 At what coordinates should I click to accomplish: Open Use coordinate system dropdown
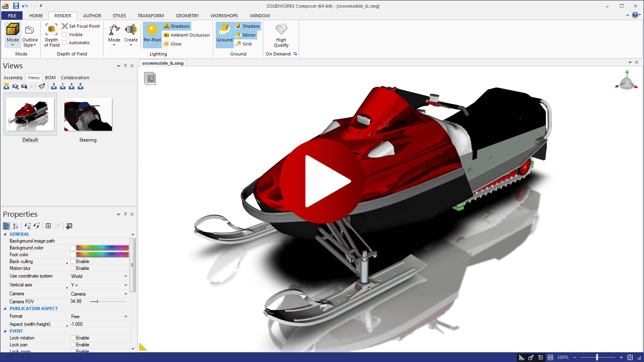pos(126,276)
